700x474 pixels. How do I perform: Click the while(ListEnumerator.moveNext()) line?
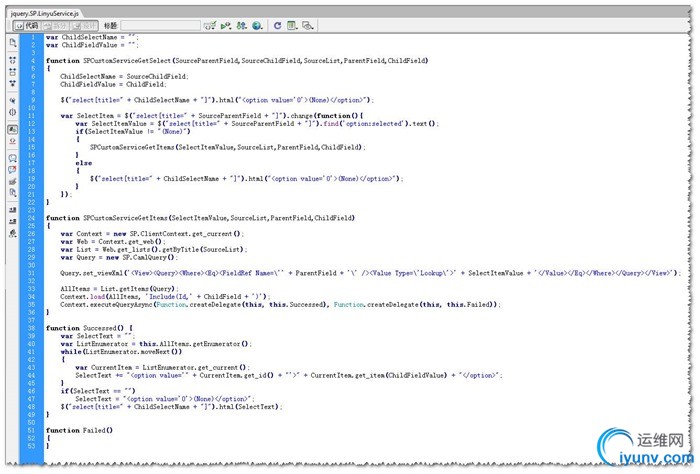(121, 352)
